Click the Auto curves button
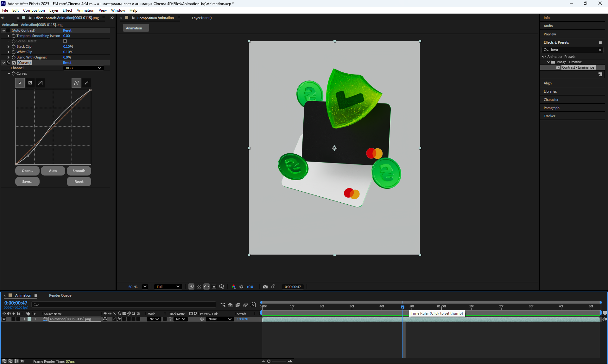Image resolution: width=608 pixels, height=364 pixels. [53, 171]
